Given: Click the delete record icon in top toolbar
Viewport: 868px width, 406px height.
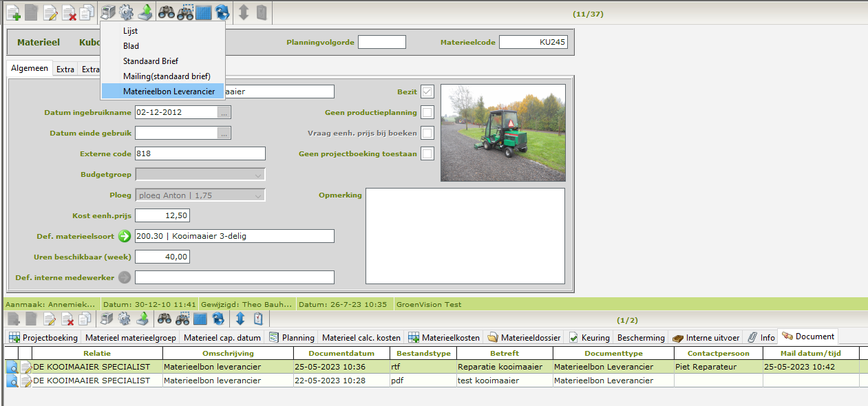Looking at the screenshot, I should [x=69, y=12].
